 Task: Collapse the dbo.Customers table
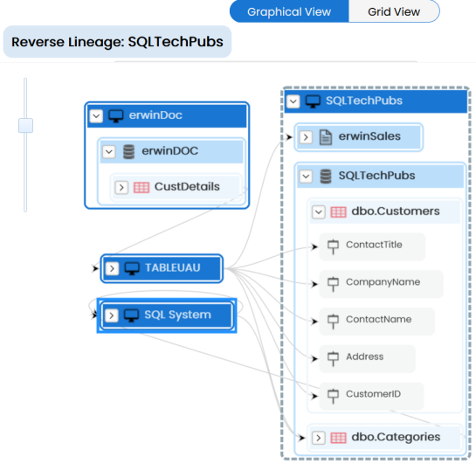(x=319, y=212)
